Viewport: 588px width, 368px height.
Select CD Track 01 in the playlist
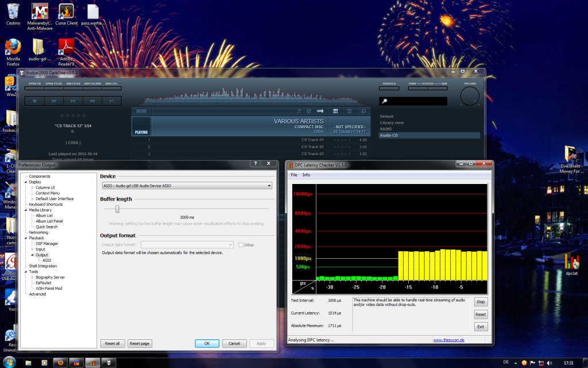point(250,140)
